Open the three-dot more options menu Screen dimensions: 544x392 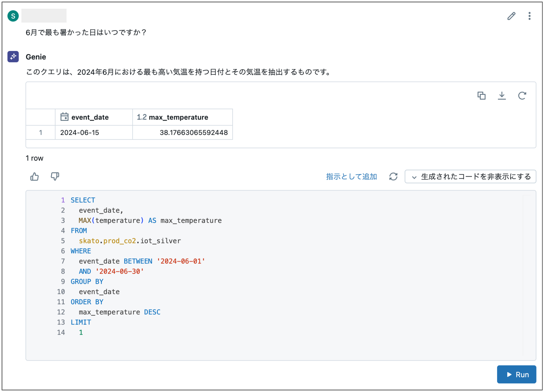click(529, 16)
